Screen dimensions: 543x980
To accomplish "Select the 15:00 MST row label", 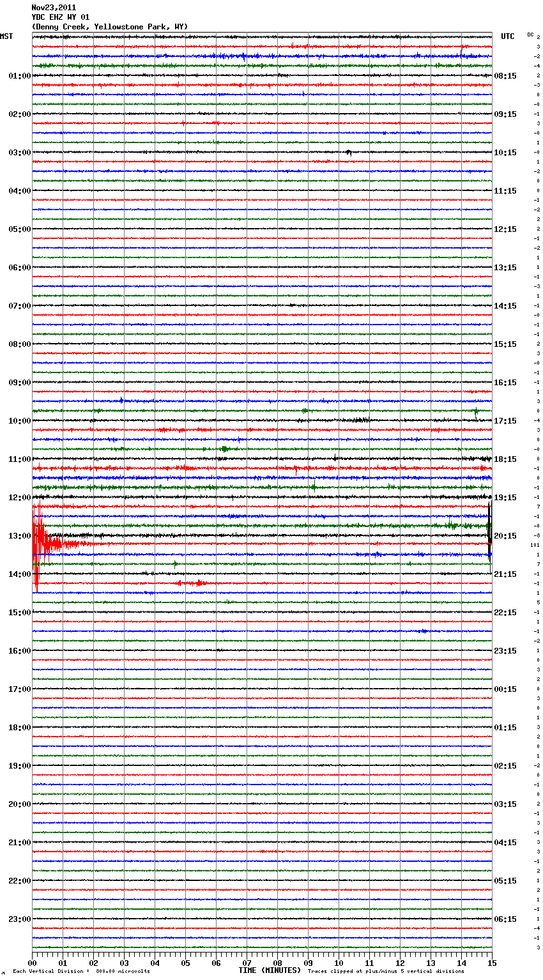I will click(20, 613).
